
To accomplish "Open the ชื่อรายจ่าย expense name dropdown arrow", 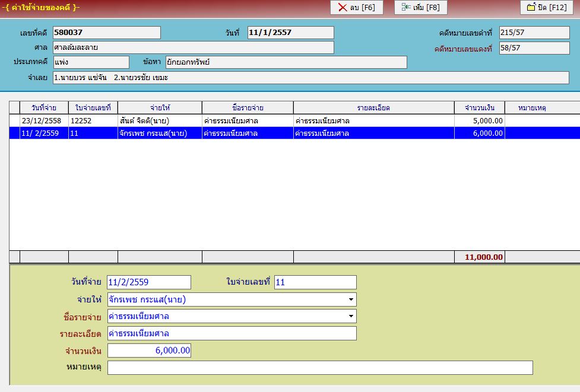I will pyautogui.click(x=351, y=316).
